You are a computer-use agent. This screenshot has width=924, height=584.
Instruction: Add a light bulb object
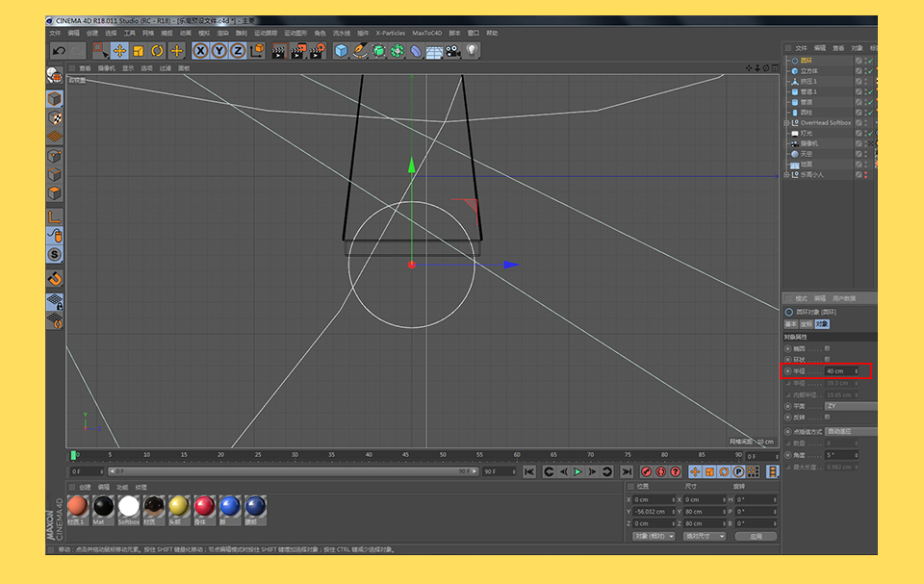(x=472, y=51)
